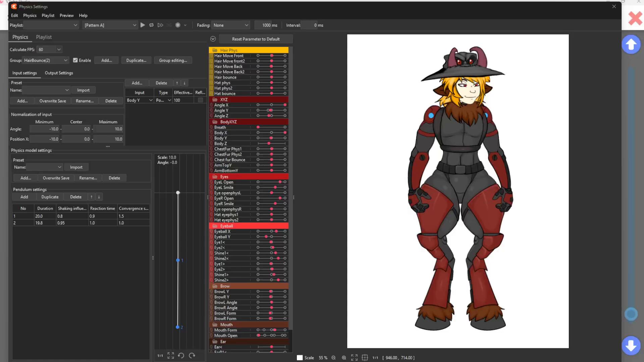This screenshot has height=362, width=644.
Task: Click the 1:1 pendulum view icon
Action: 160,356
